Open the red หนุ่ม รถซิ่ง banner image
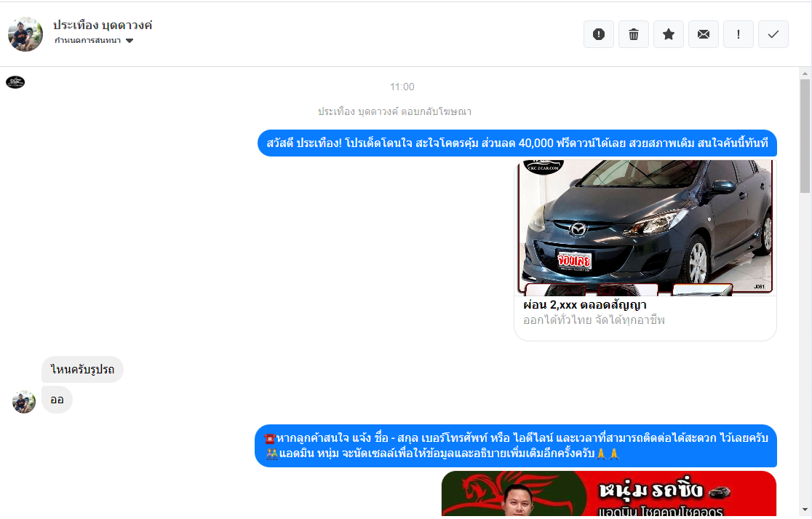 [609, 494]
